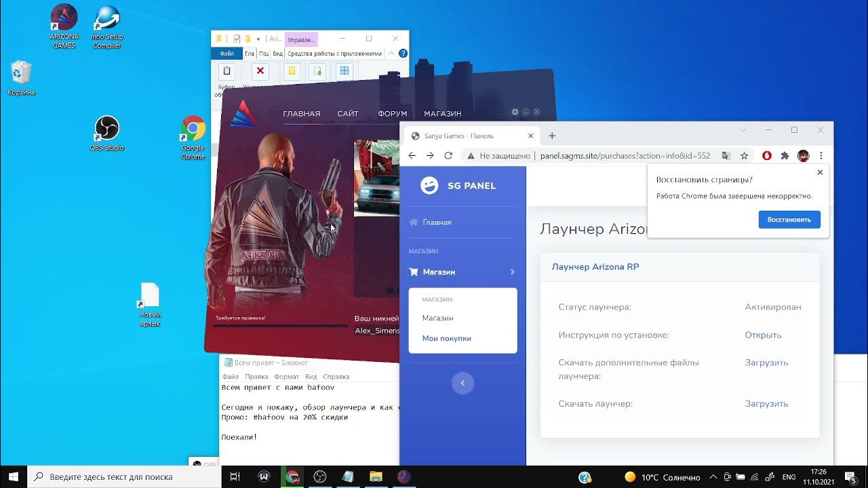Open Notepad Правка menu

tap(256, 376)
